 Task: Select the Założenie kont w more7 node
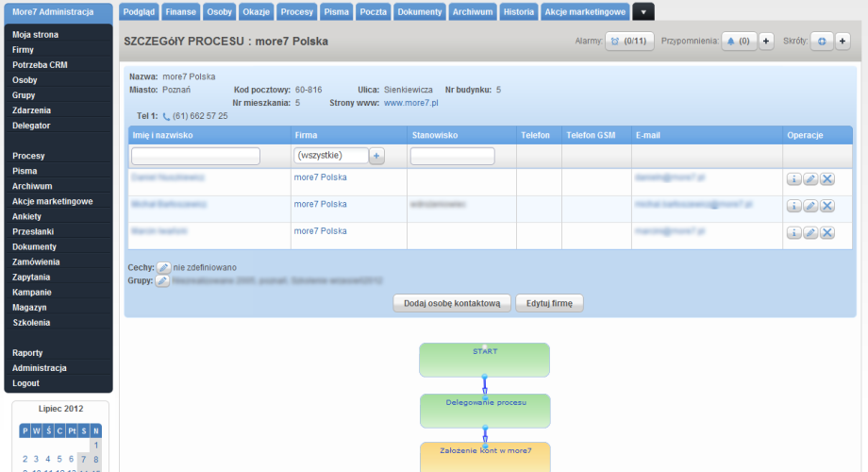pos(485,457)
